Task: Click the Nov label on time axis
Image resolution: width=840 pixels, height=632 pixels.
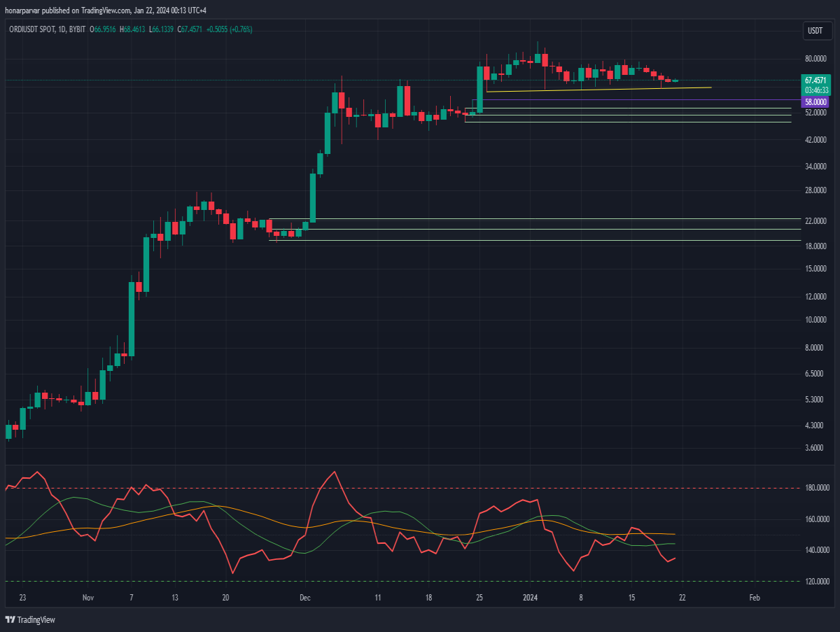Action: (x=87, y=598)
